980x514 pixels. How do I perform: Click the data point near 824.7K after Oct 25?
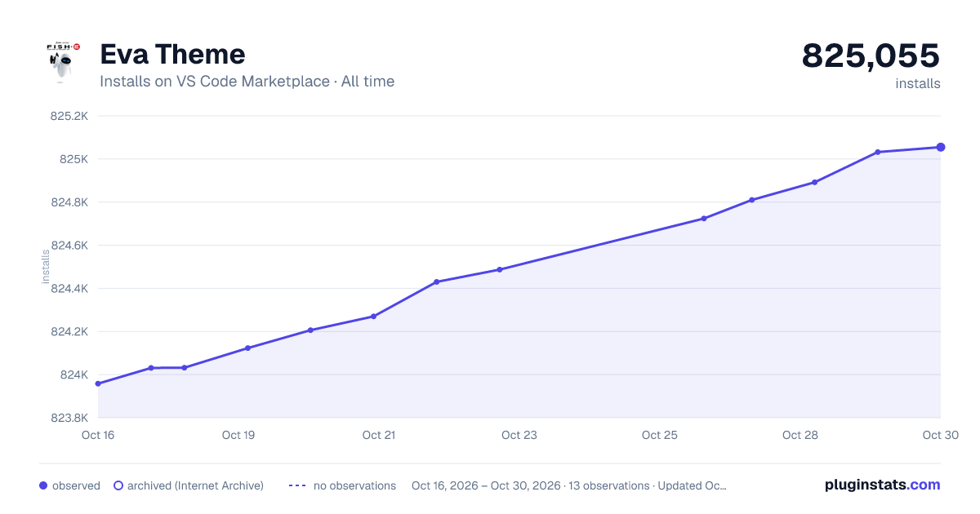pos(704,219)
